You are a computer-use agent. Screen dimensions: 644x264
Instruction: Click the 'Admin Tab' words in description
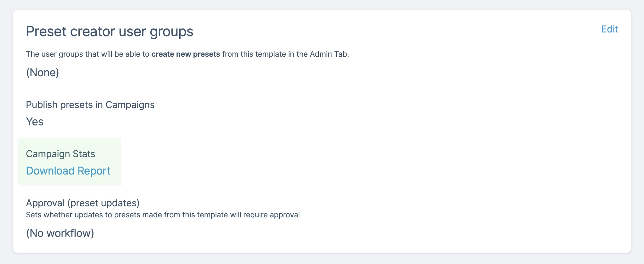[x=328, y=54]
